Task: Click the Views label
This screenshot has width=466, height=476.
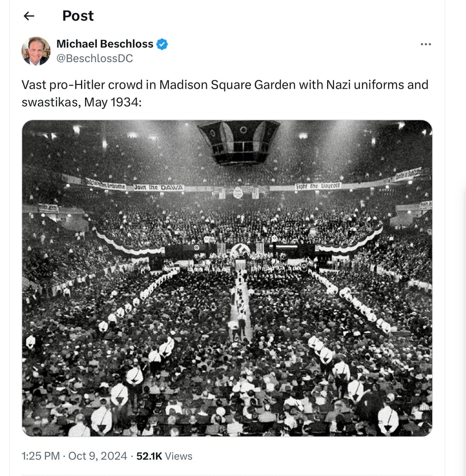Action: click(x=179, y=456)
